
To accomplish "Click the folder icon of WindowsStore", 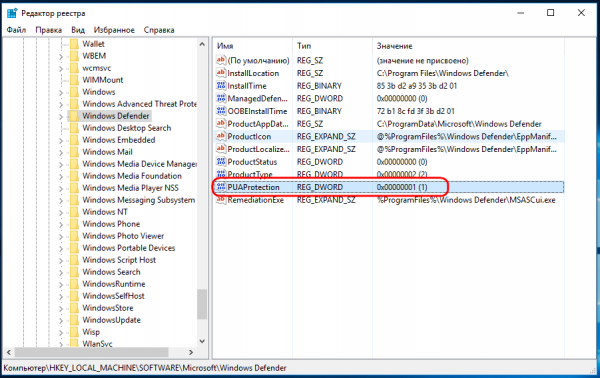I will tap(74, 308).
